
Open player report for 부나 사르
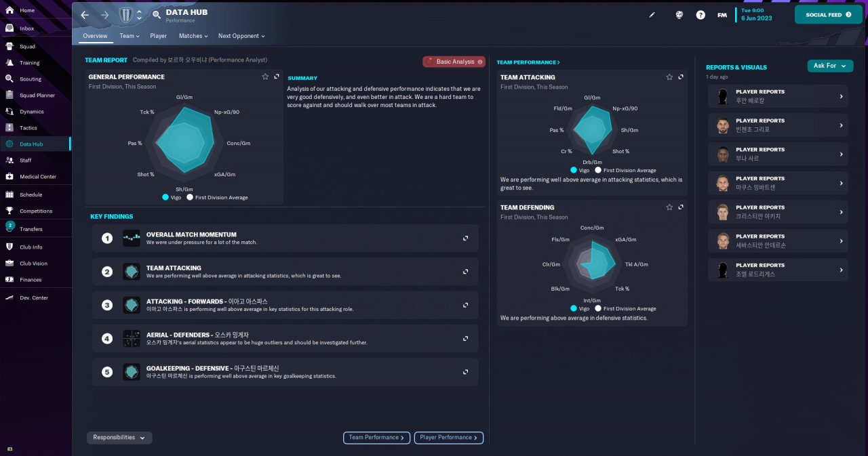tap(778, 154)
